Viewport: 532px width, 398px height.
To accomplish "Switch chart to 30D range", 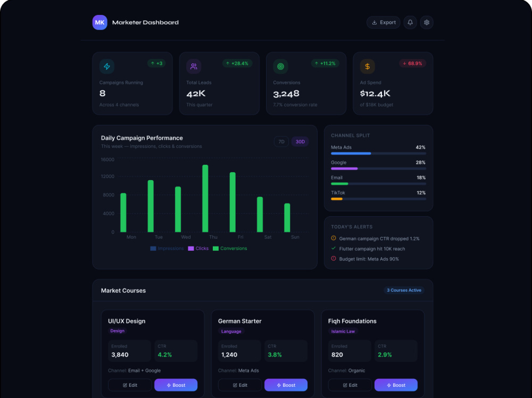I will [300, 142].
